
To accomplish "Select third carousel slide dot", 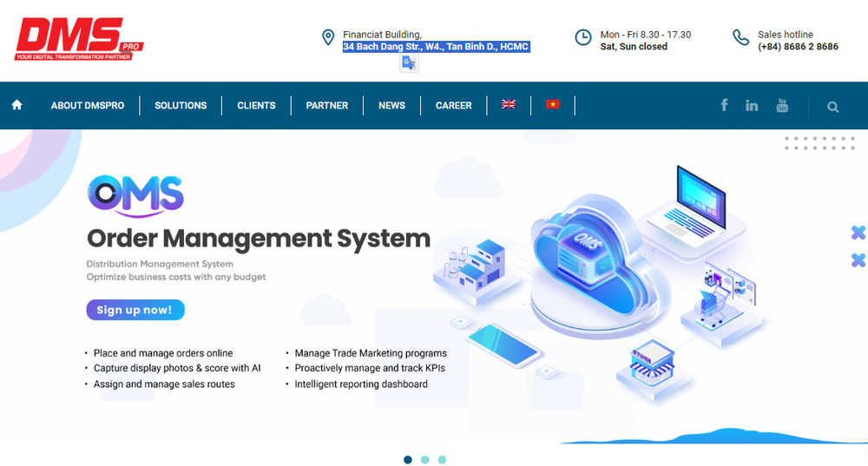I will tap(443, 459).
